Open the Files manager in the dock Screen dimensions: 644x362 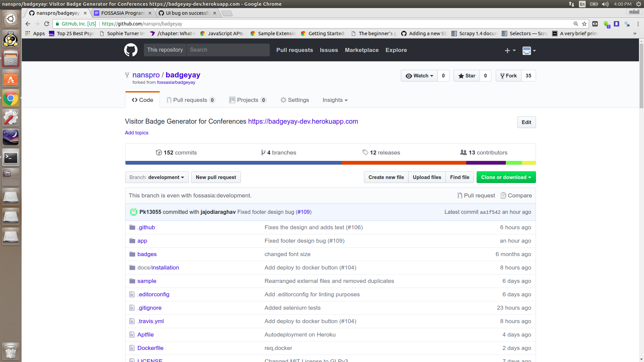click(x=11, y=59)
